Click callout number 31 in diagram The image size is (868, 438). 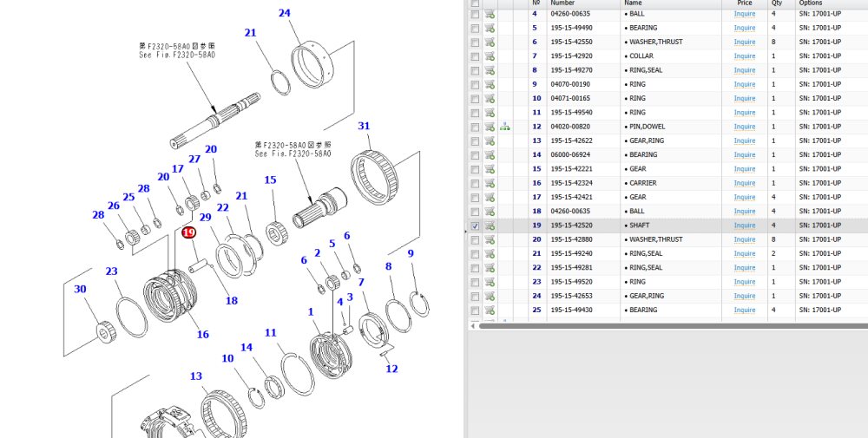click(364, 126)
